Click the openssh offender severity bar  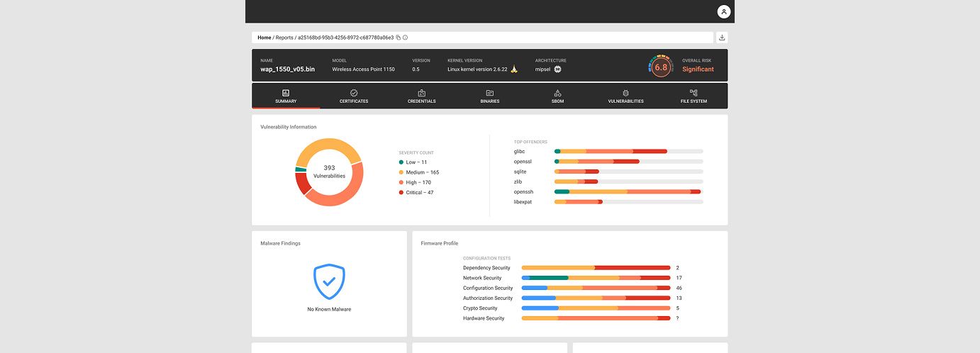click(629, 191)
